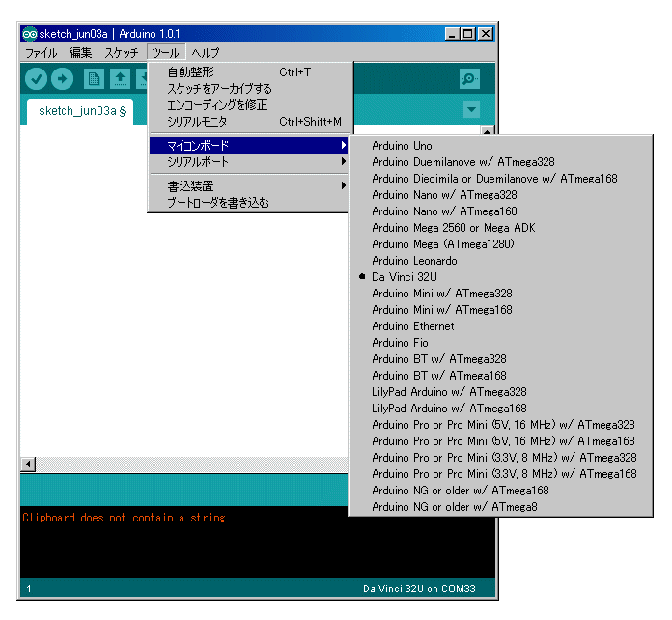This screenshot has height=620, width=672.
Task: Select Arduino Leonardo board
Action: (500, 261)
